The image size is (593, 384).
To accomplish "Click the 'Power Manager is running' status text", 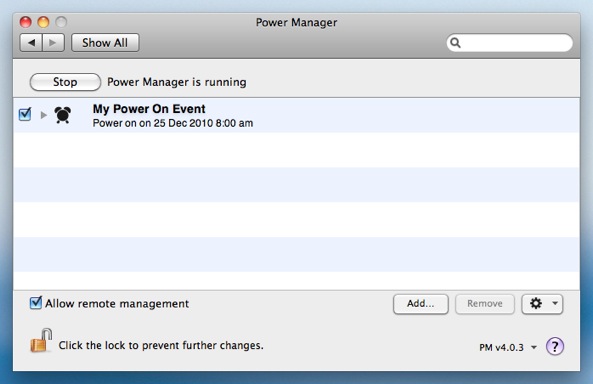I will coord(177,82).
